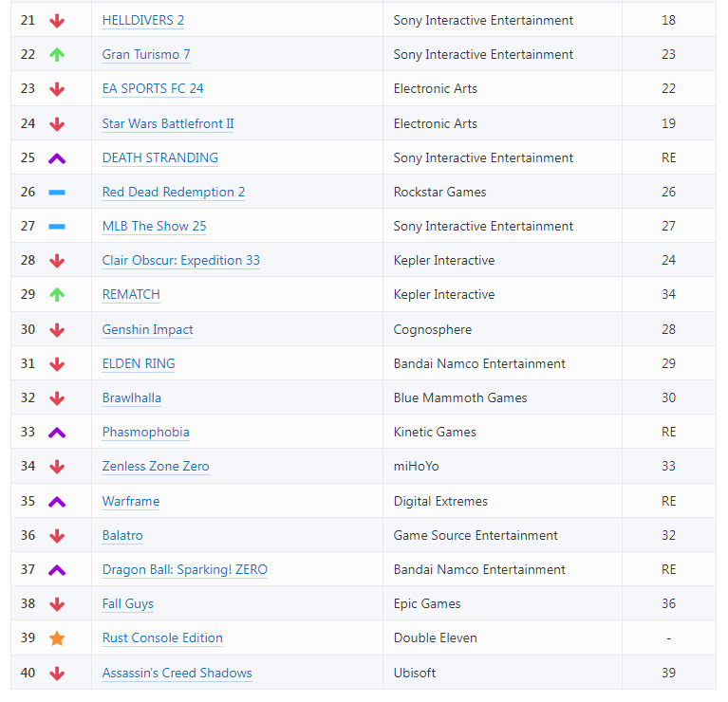This screenshot has width=728, height=702.
Task: Open the Warframe link
Action: (130, 501)
